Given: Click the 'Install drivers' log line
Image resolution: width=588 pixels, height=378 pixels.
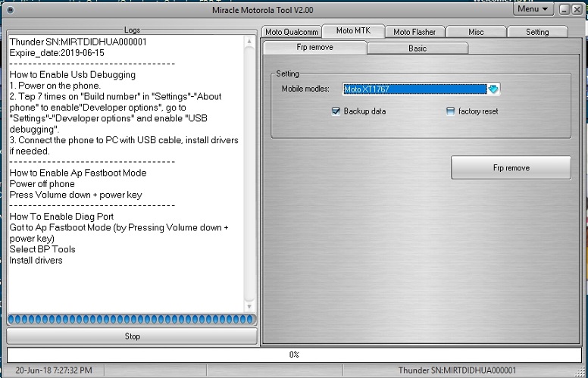Looking at the screenshot, I should pos(36,261).
